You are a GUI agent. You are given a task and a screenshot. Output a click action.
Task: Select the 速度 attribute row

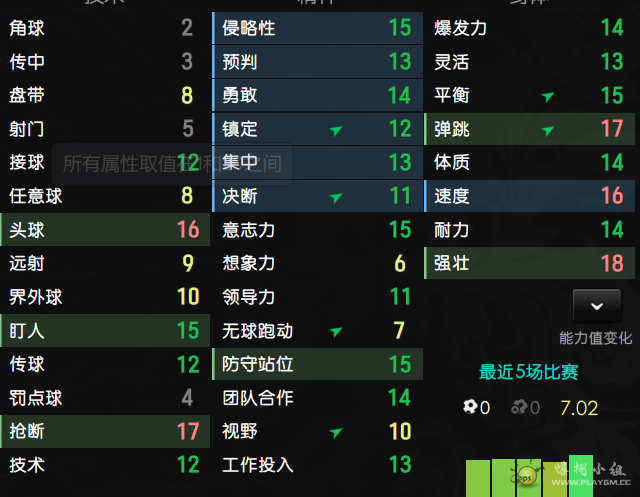pos(528,197)
